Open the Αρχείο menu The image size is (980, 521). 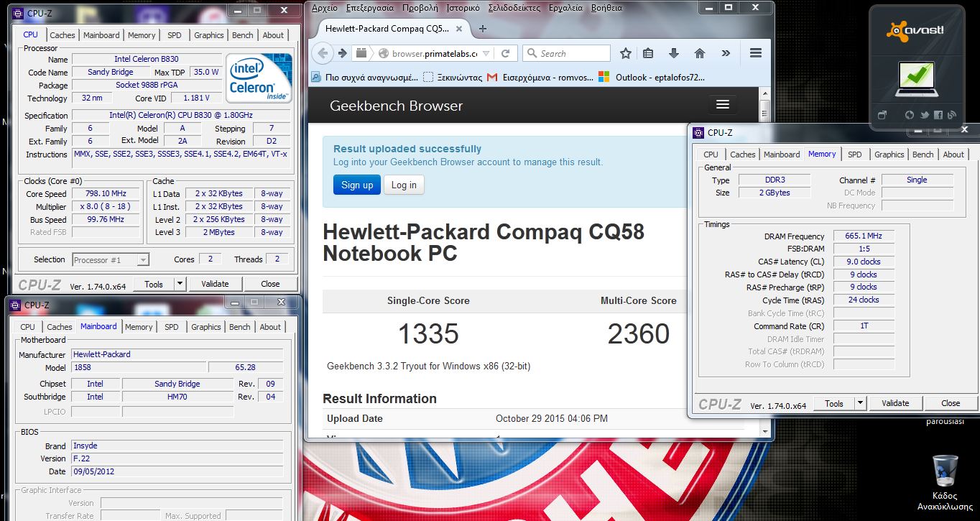(325, 8)
